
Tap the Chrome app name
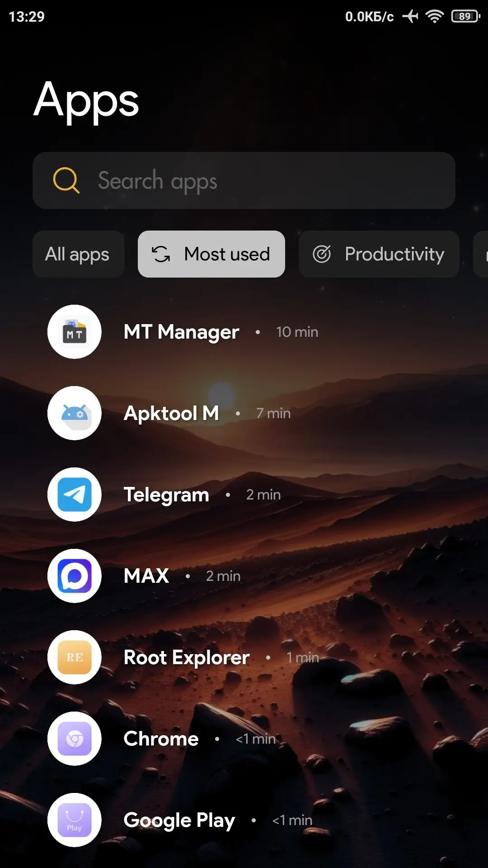point(161,739)
